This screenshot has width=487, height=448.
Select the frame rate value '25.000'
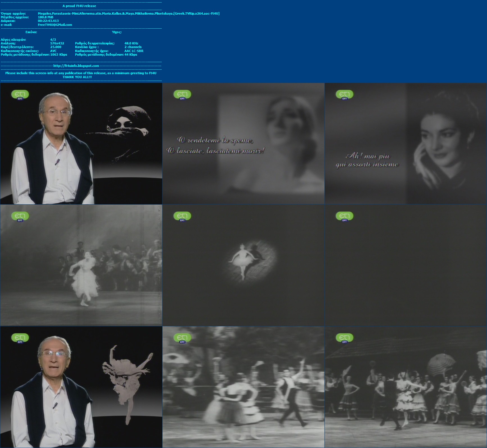tap(56, 47)
